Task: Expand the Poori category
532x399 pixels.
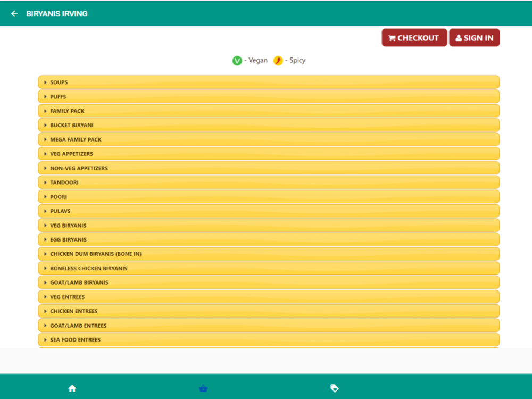Action: tap(269, 197)
